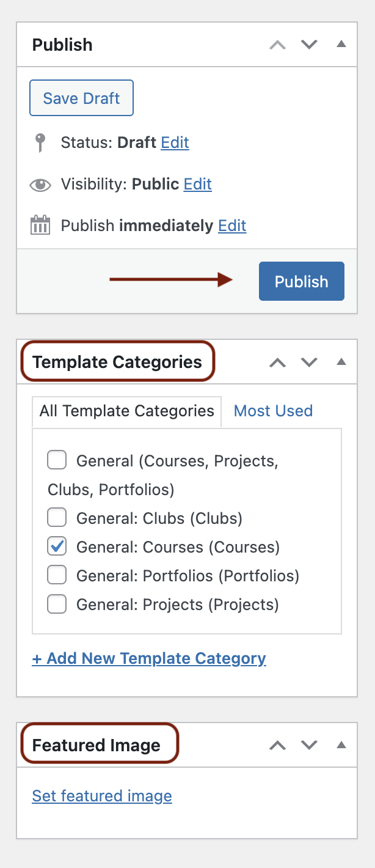Image resolution: width=375 pixels, height=868 pixels.
Task: Click Add New Template Category link
Action: pyautogui.click(x=149, y=658)
